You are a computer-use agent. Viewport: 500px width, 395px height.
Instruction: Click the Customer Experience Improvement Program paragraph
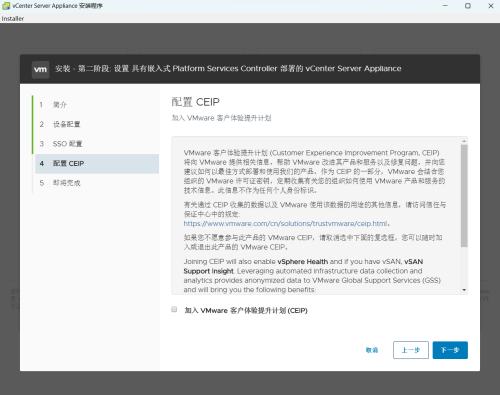[314, 172]
